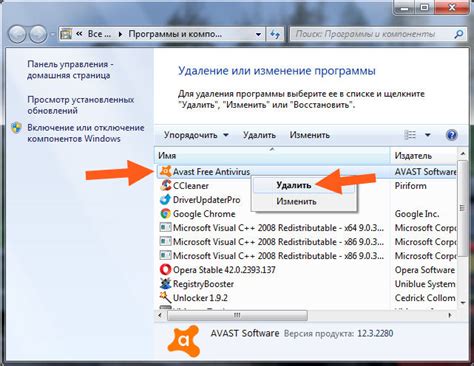Sort by the Имя column header
The width and height of the screenshot is (474, 366).
[272, 155]
